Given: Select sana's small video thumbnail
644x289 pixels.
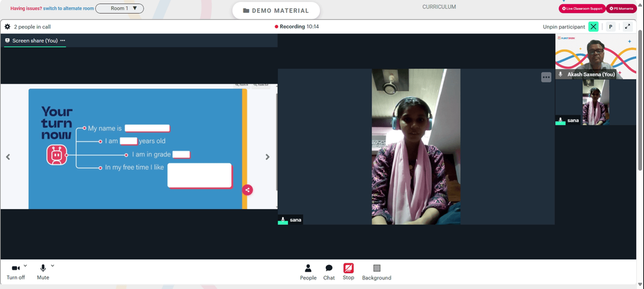Looking at the screenshot, I should click(x=596, y=103).
